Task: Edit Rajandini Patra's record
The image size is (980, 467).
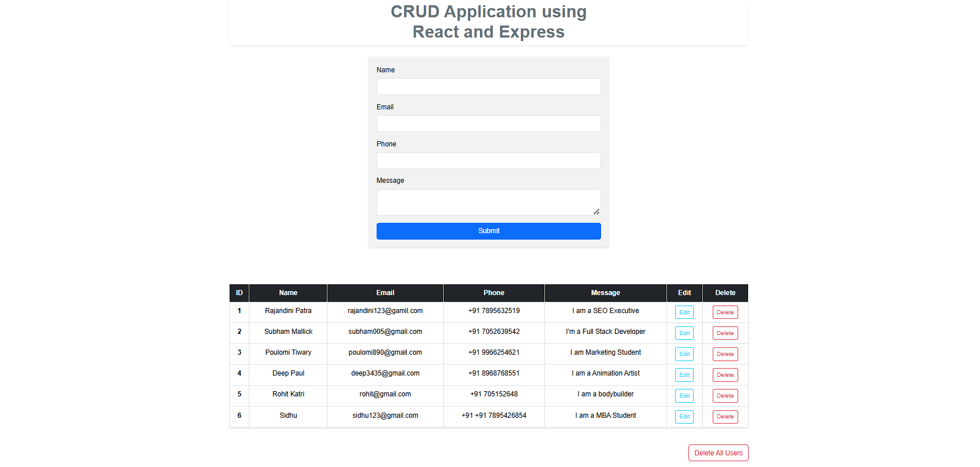Action: tap(684, 312)
